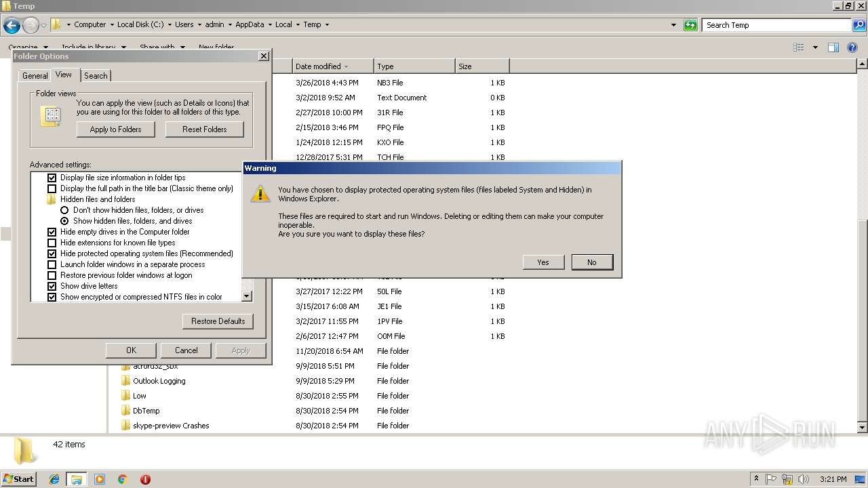Viewport: 868px width, 488px height.
Task: Switch to the General tab
Action: pyautogui.click(x=35, y=76)
